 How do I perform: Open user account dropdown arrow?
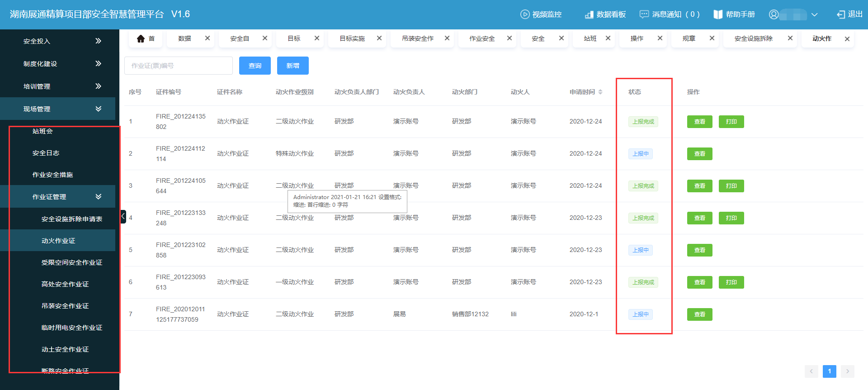(x=814, y=14)
